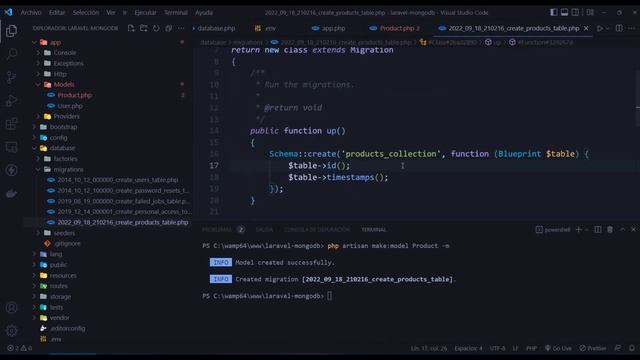Screen dimensions: 640x360
Task: Split the editor to the right
Action: click(x=619, y=28)
